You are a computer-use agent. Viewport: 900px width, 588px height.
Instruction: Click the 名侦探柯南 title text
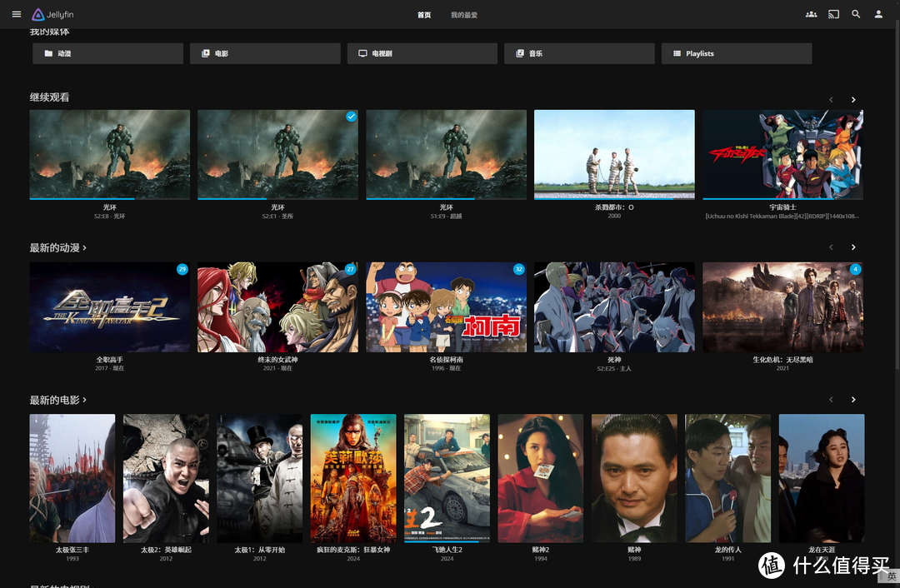446,360
